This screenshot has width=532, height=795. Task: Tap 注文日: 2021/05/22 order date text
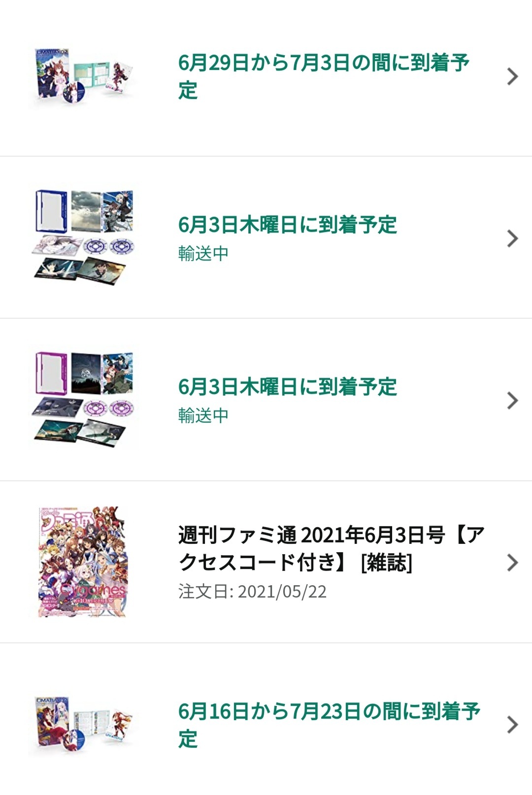point(252,592)
